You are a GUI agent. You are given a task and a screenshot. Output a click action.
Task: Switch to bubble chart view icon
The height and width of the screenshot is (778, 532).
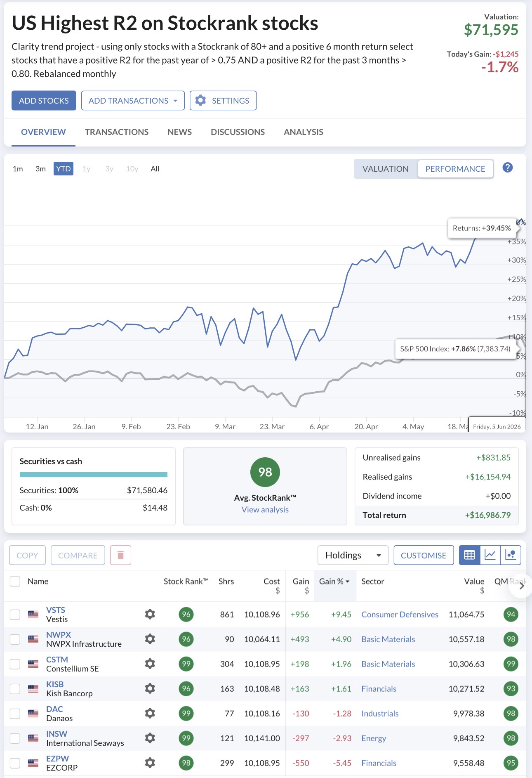[511, 555]
